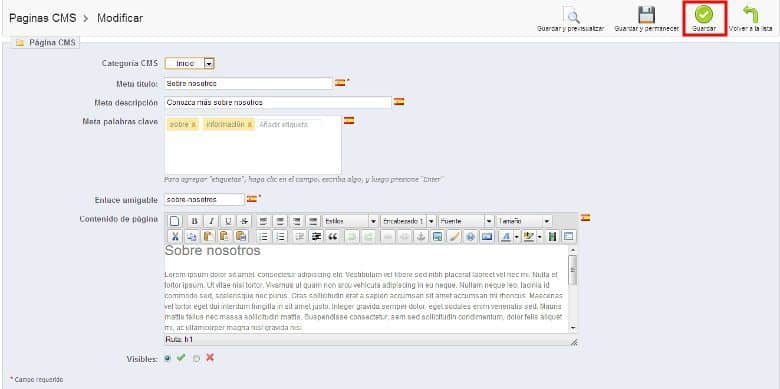
Task: Open the text color picker arrow
Action: click(x=516, y=237)
